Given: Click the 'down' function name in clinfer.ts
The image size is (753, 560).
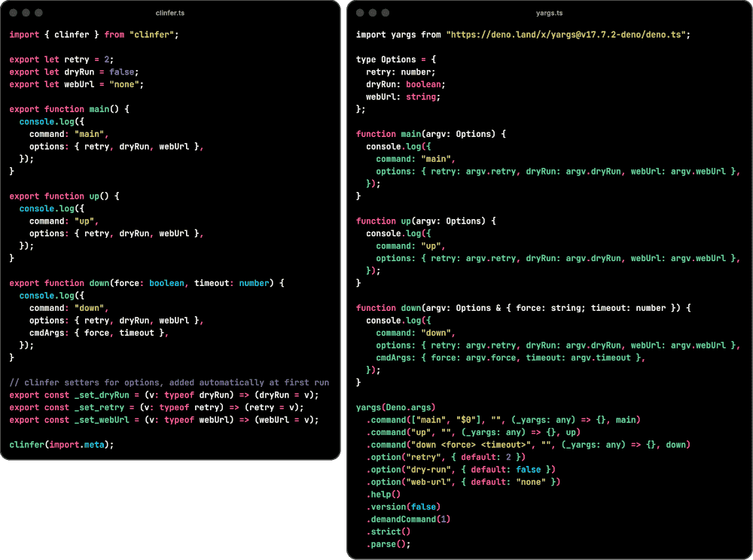Looking at the screenshot, I should tap(99, 283).
